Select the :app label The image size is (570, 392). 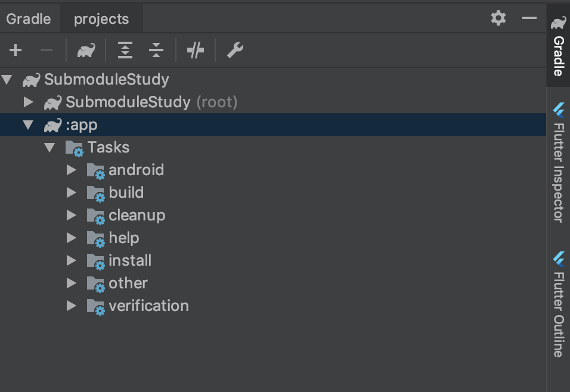click(82, 125)
